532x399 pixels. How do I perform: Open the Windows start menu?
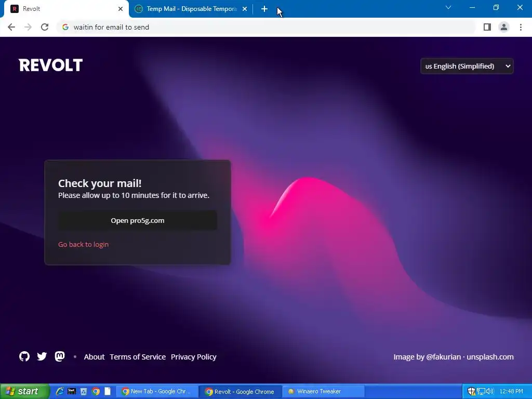click(x=24, y=391)
